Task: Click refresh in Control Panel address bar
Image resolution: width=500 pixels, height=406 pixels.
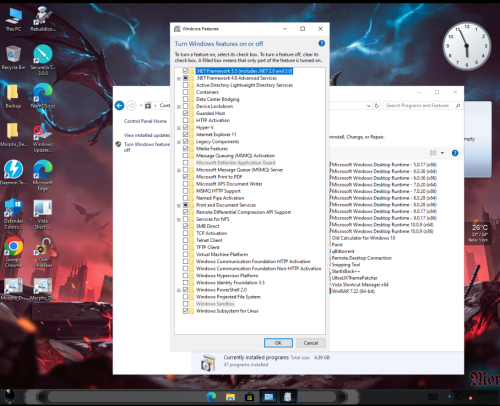Action: 377,106
